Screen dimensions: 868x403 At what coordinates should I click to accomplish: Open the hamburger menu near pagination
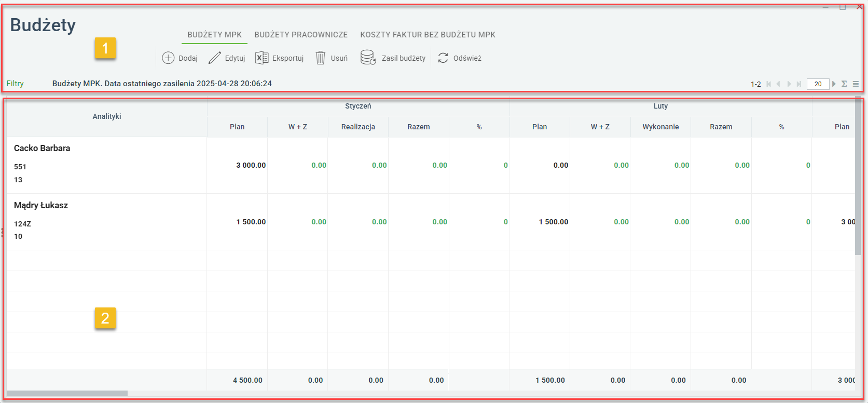856,84
